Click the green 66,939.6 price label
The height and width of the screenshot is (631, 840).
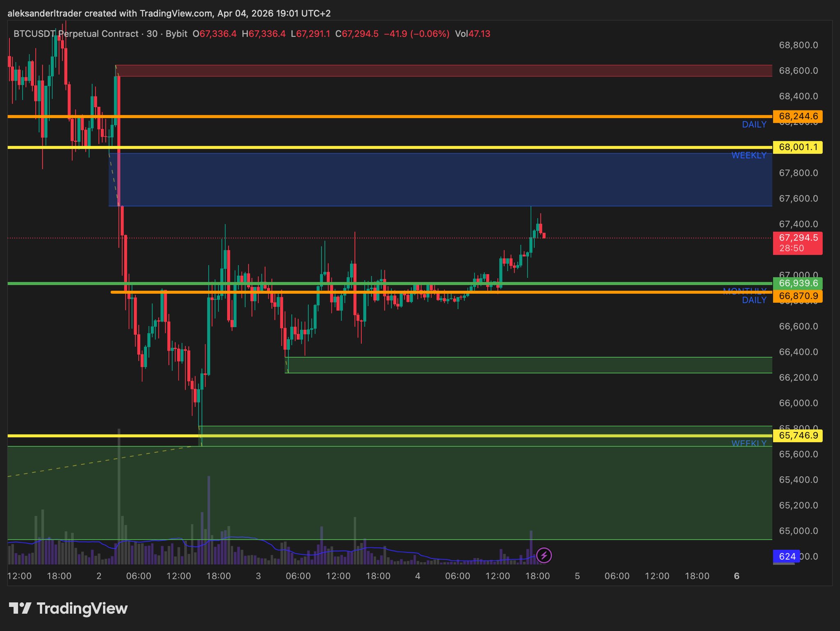tap(797, 283)
